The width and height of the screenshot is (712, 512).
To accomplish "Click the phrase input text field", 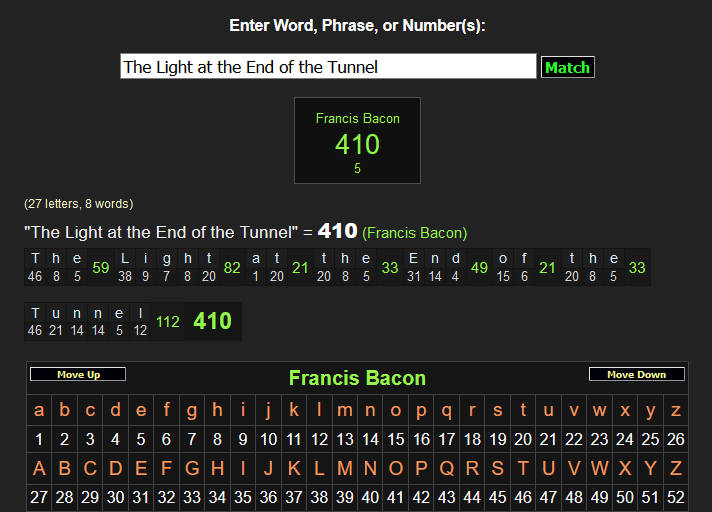I will 328,67.
